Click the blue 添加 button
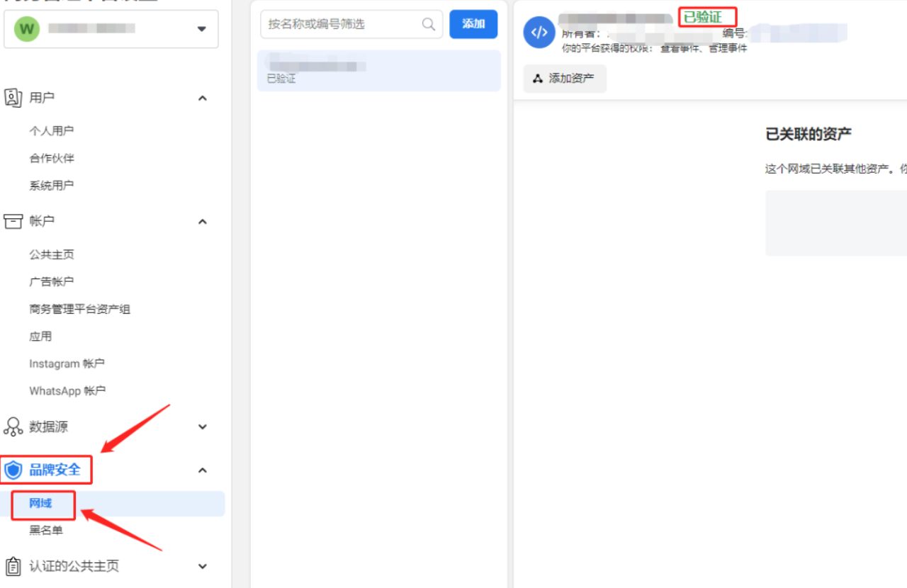 coord(473,23)
